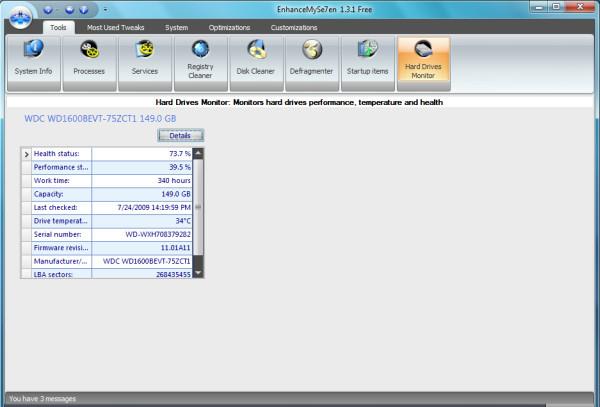Image resolution: width=600 pixels, height=407 pixels.
Task: Launch the Disk Cleaner
Action: [256, 61]
